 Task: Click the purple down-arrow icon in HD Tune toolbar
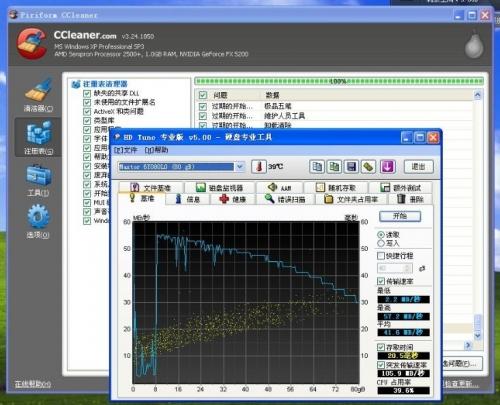tap(387, 166)
